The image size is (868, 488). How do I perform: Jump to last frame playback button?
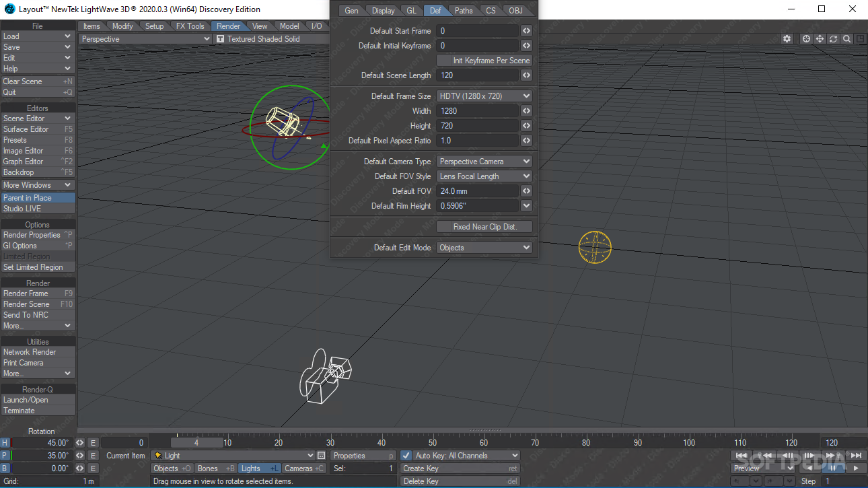(855, 456)
